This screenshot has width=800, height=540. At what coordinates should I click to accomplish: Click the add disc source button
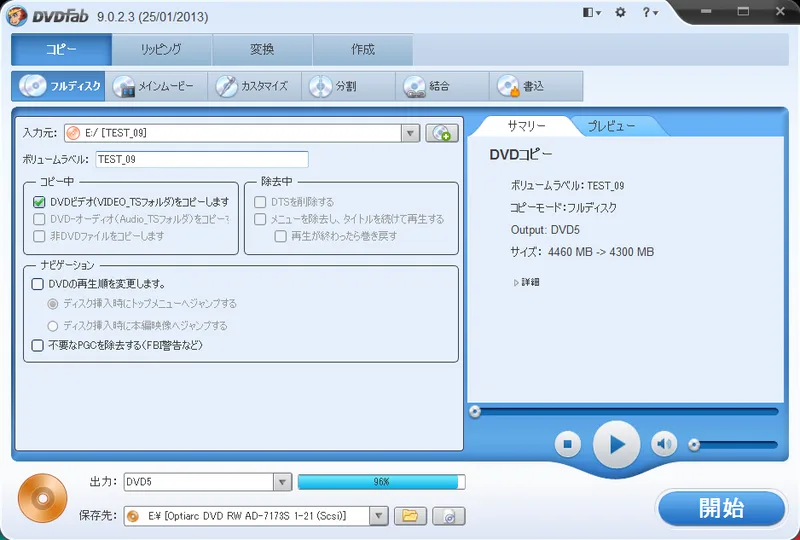(x=442, y=133)
